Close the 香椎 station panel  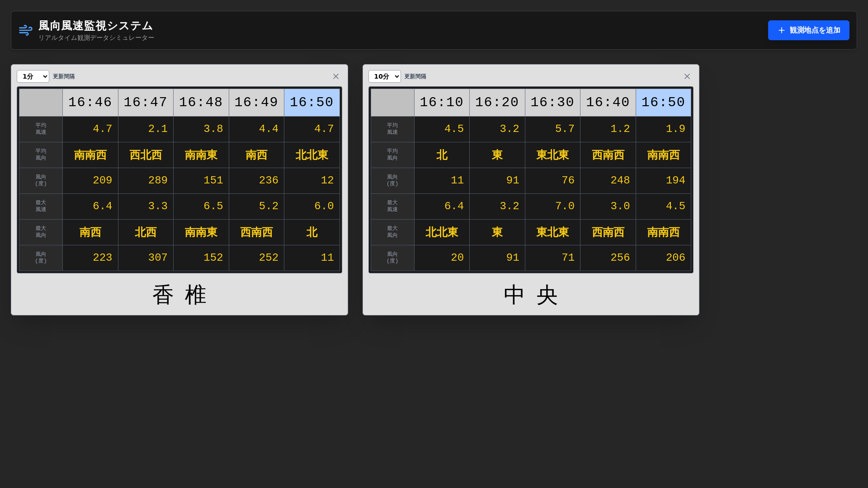click(336, 76)
